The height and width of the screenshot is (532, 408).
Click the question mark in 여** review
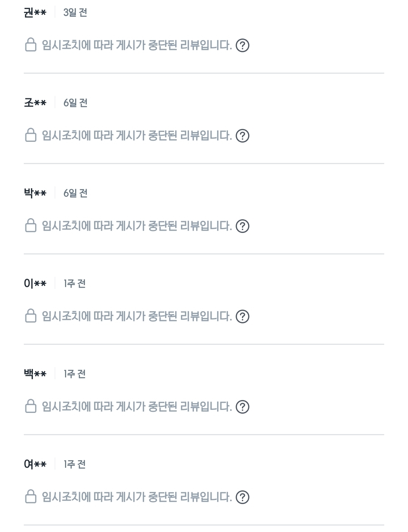click(x=242, y=497)
